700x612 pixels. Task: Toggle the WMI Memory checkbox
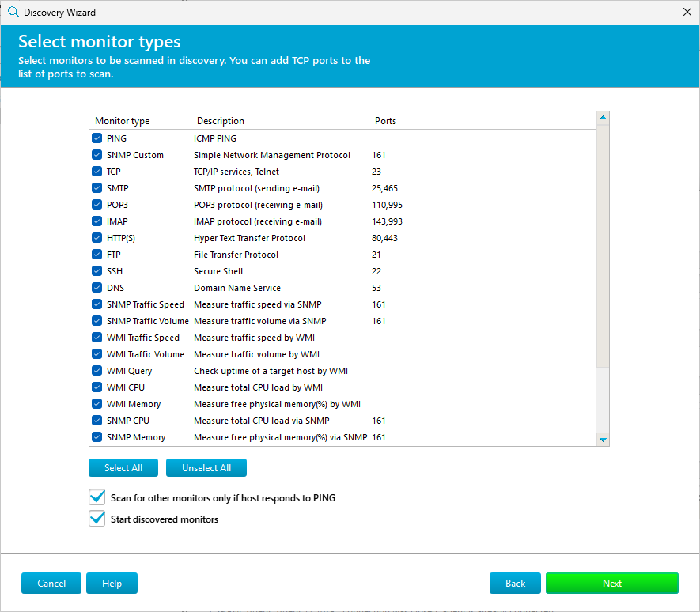(96, 404)
